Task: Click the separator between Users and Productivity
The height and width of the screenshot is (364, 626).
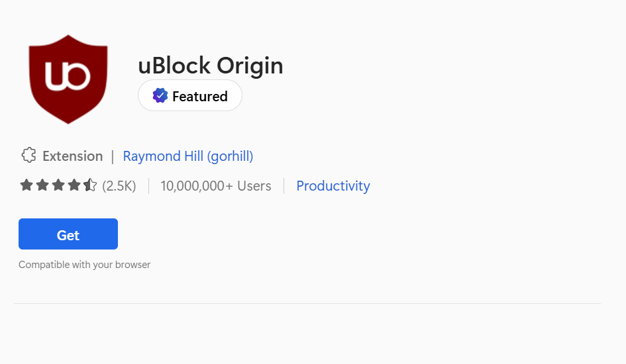Action: tap(284, 186)
